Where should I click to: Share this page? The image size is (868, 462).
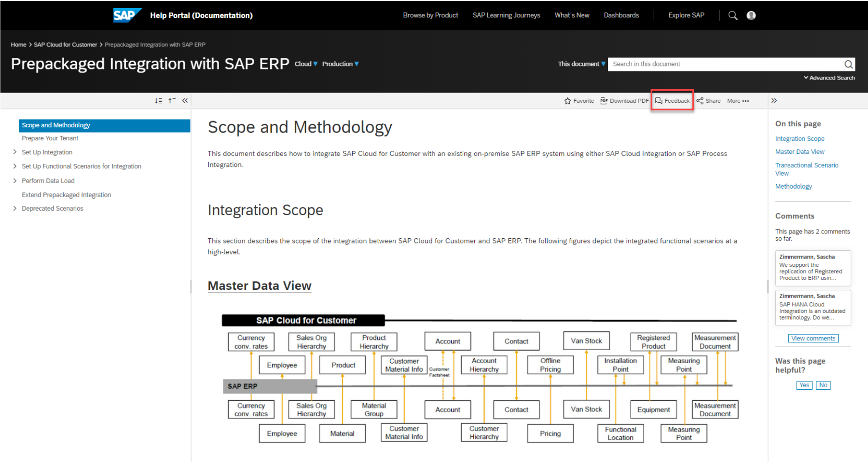point(708,101)
